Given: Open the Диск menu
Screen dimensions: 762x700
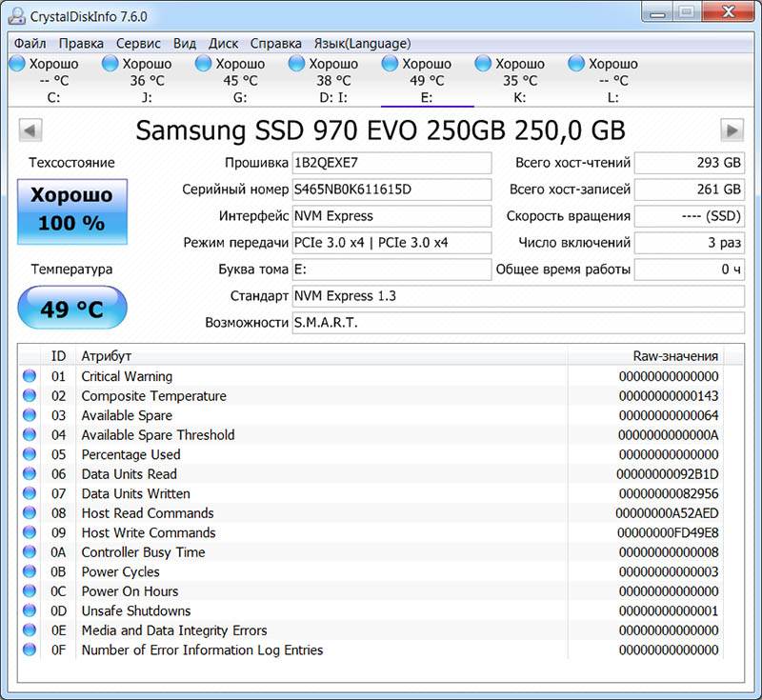Looking at the screenshot, I should pyautogui.click(x=223, y=44).
